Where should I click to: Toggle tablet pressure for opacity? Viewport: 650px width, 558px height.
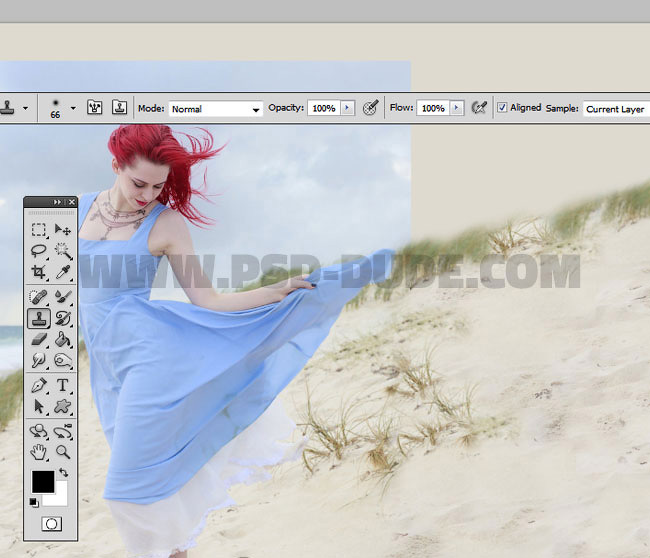point(370,108)
